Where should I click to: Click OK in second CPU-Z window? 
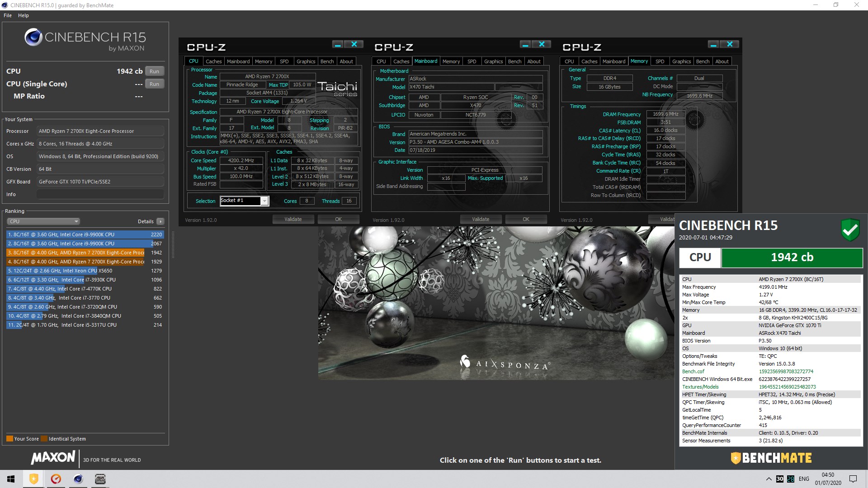(x=526, y=219)
